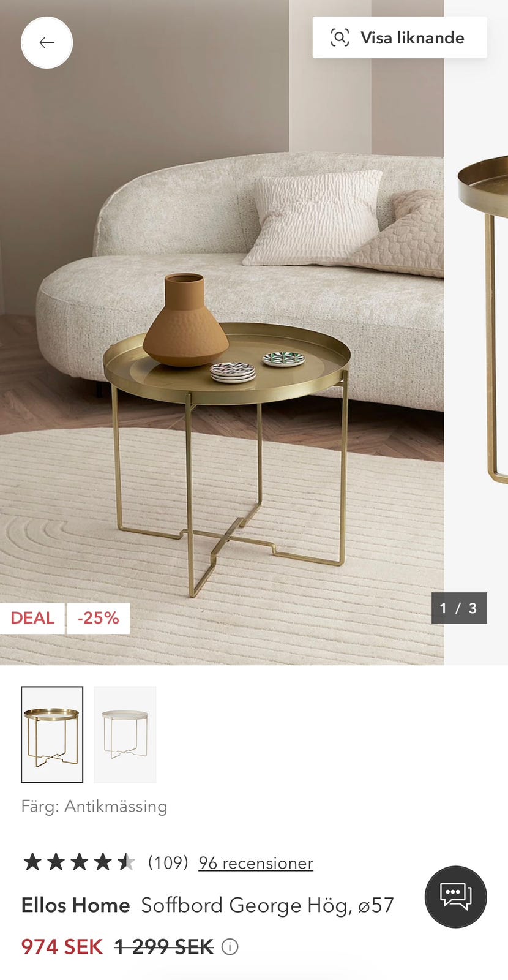
Task: Tap the DEAL badge on the image
Action: 32,618
